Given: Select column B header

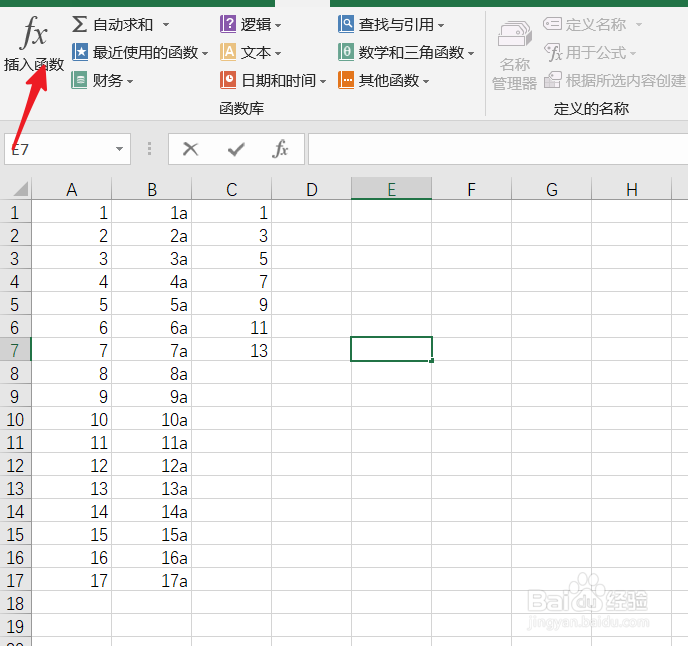Looking at the screenshot, I should 152,190.
